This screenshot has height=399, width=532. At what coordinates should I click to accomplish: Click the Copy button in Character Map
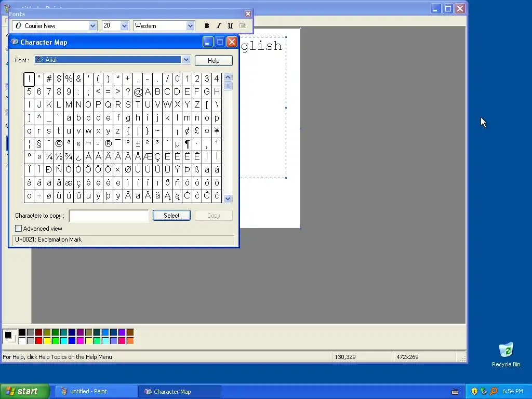214,216
